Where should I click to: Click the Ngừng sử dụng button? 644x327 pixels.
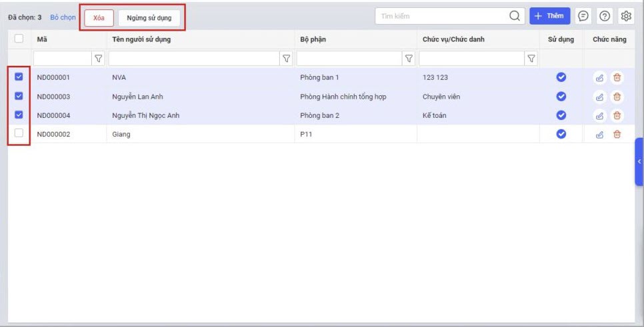tap(149, 18)
